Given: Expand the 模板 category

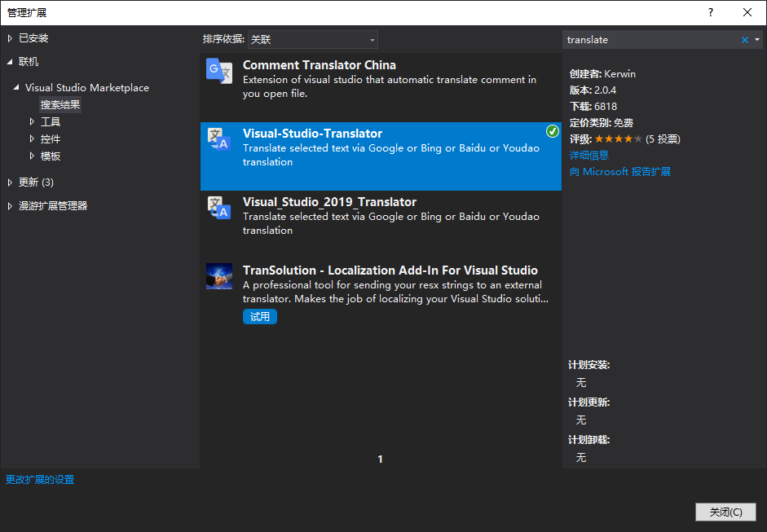Looking at the screenshot, I should [x=33, y=156].
